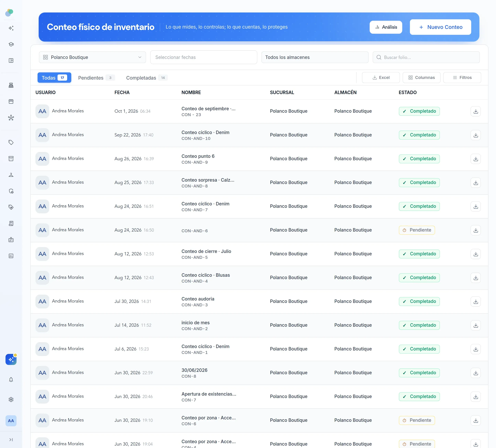This screenshot has height=448, width=496.
Task: Open the storefront sidebar icon
Action: point(11,101)
